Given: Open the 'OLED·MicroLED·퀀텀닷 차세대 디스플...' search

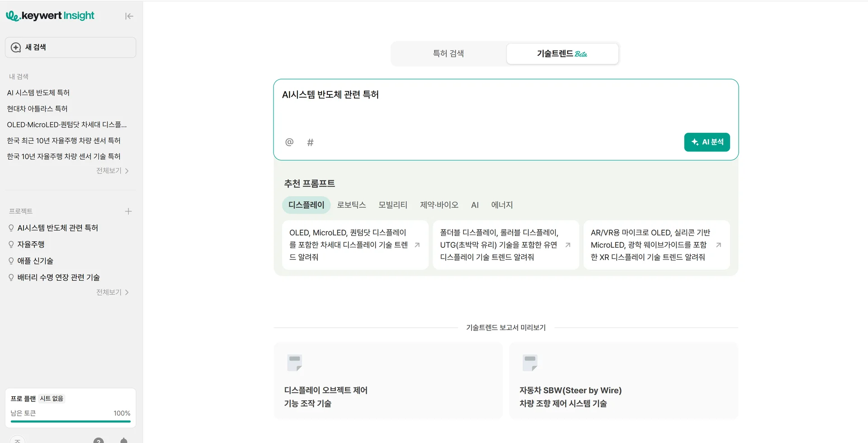Looking at the screenshot, I should [x=67, y=124].
